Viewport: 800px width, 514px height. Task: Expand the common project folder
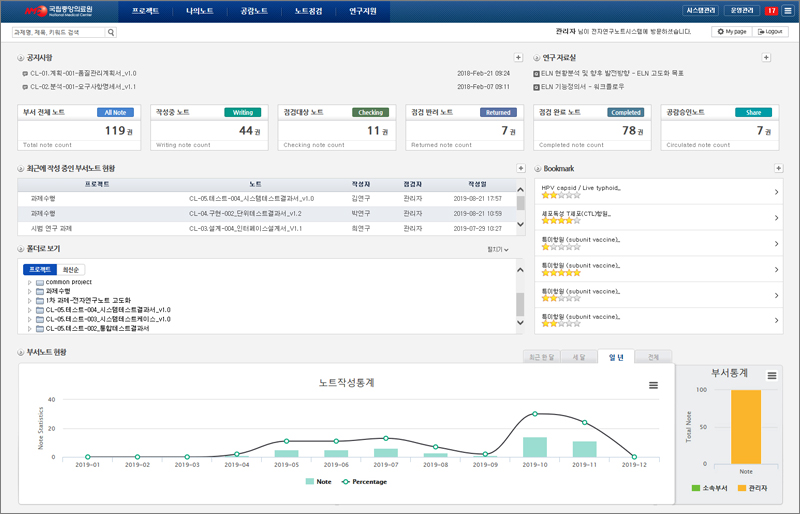coord(30,282)
